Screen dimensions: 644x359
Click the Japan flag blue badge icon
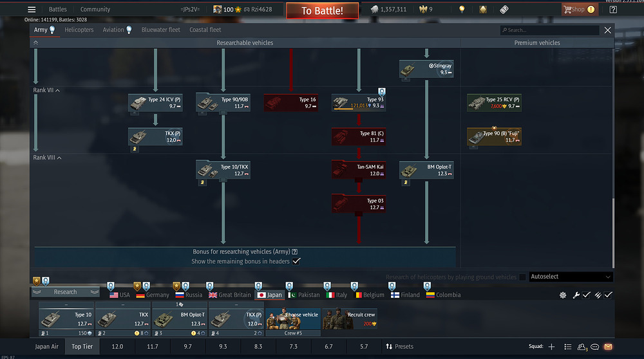coord(258,286)
